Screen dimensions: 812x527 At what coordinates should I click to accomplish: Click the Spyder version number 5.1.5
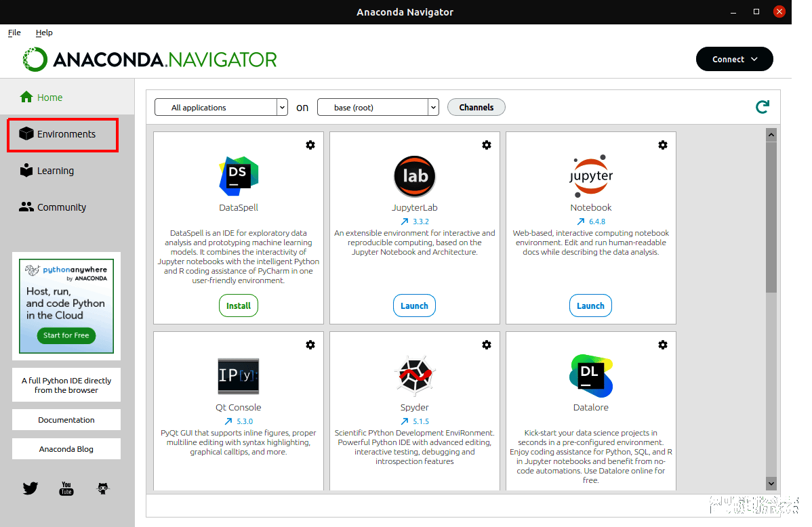(x=421, y=421)
